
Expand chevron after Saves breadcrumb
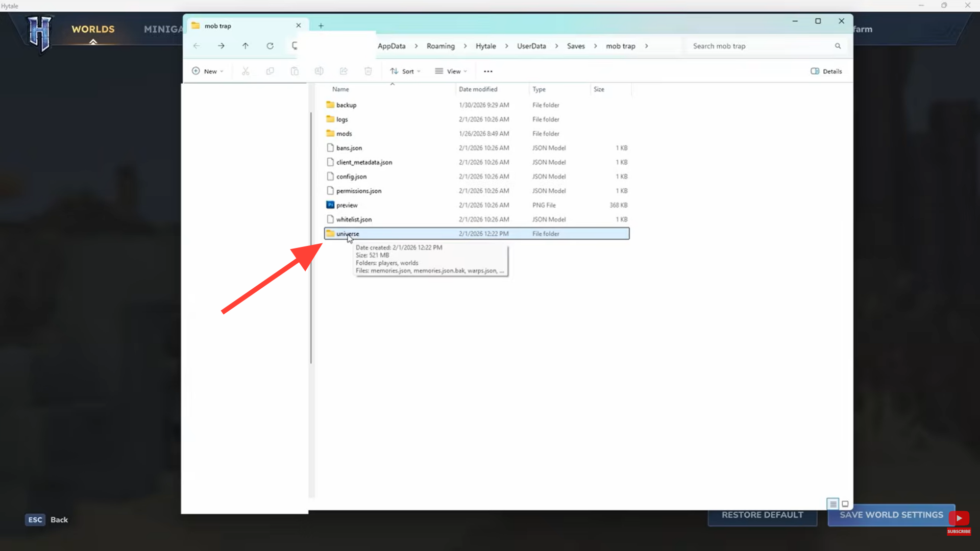click(x=595, y=46)
